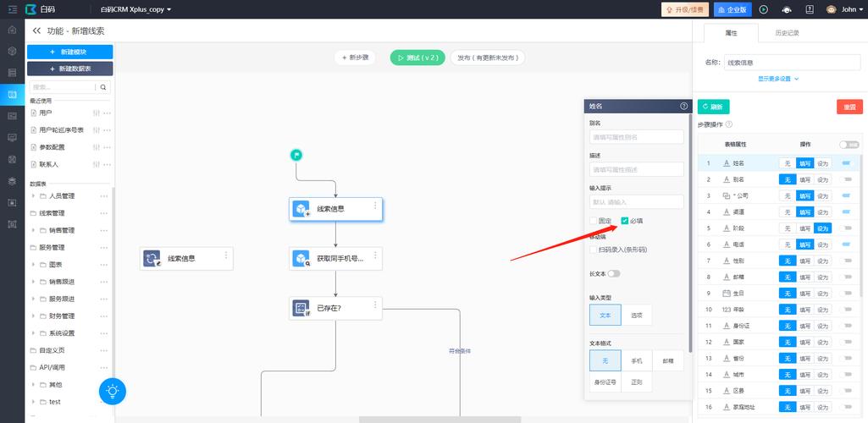Open the help document icon in top bar

[810, 9]
